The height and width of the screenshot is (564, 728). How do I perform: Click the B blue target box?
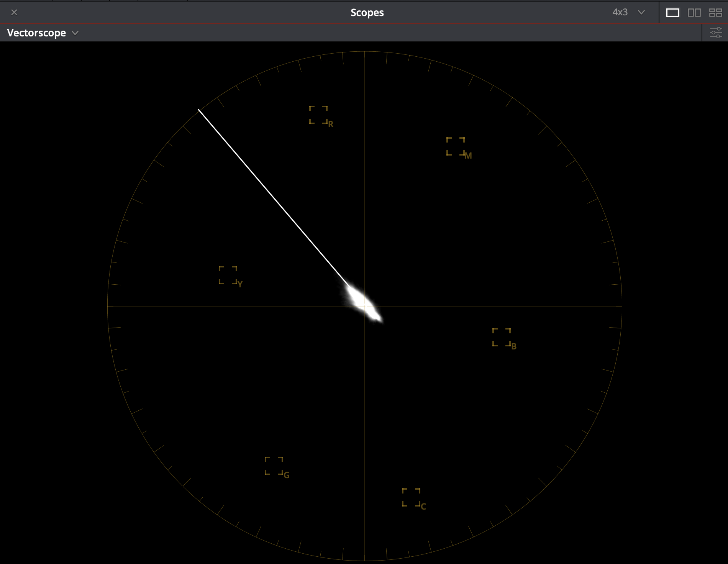(x=502, y=337)
